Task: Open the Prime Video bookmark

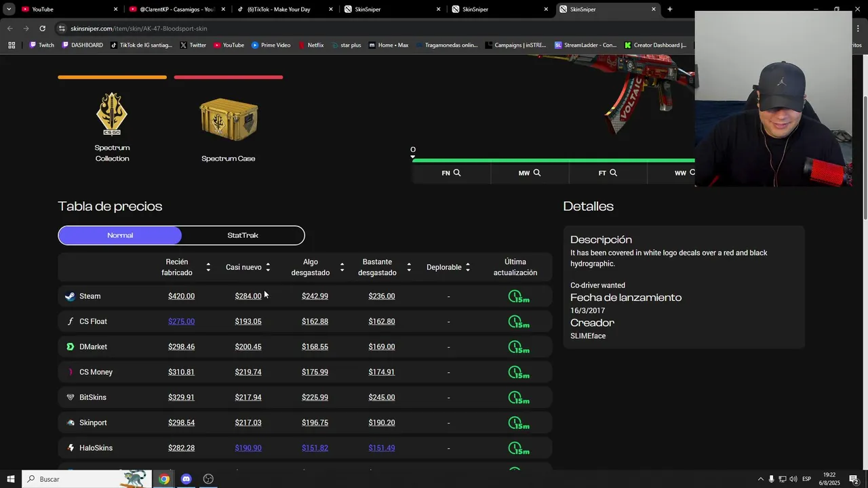Action: point(271,45)
